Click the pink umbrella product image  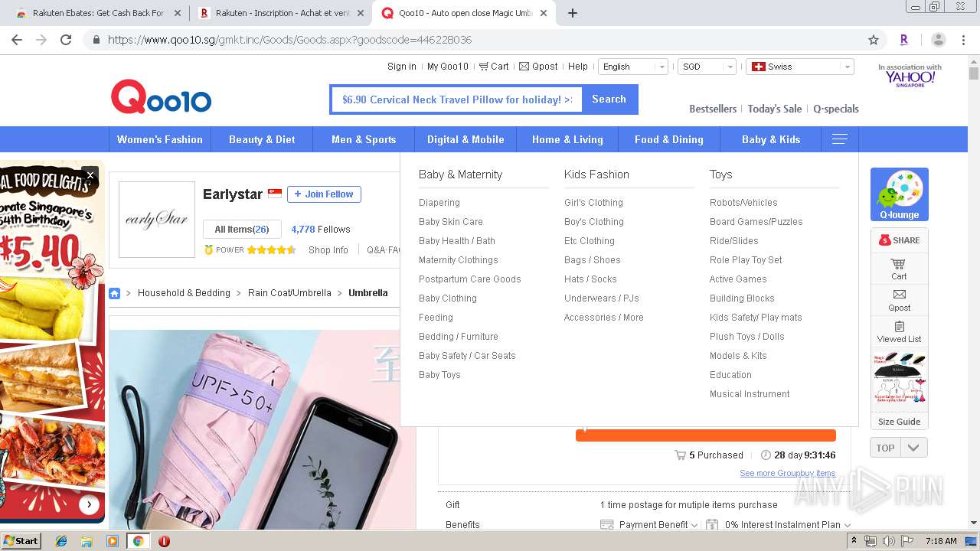(262, 429)
